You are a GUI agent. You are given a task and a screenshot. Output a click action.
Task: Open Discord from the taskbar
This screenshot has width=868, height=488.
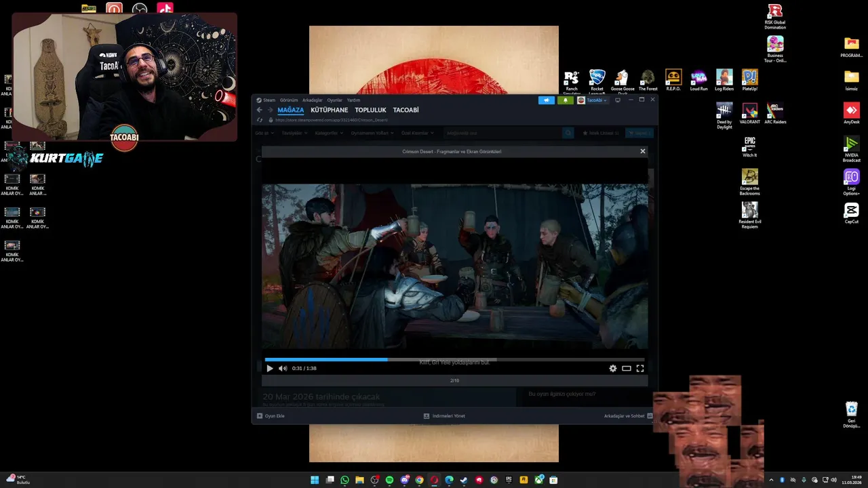click(x=404, y=480)
